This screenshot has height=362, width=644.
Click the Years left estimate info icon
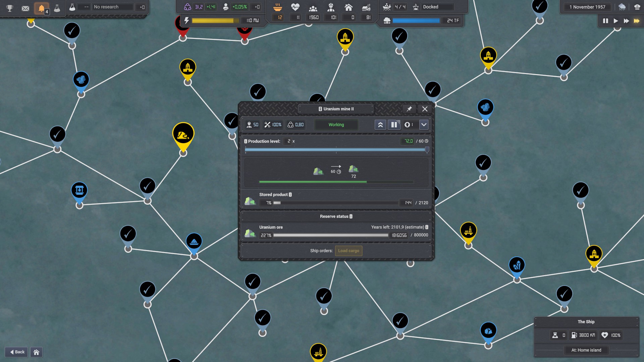tap(427, 227)
